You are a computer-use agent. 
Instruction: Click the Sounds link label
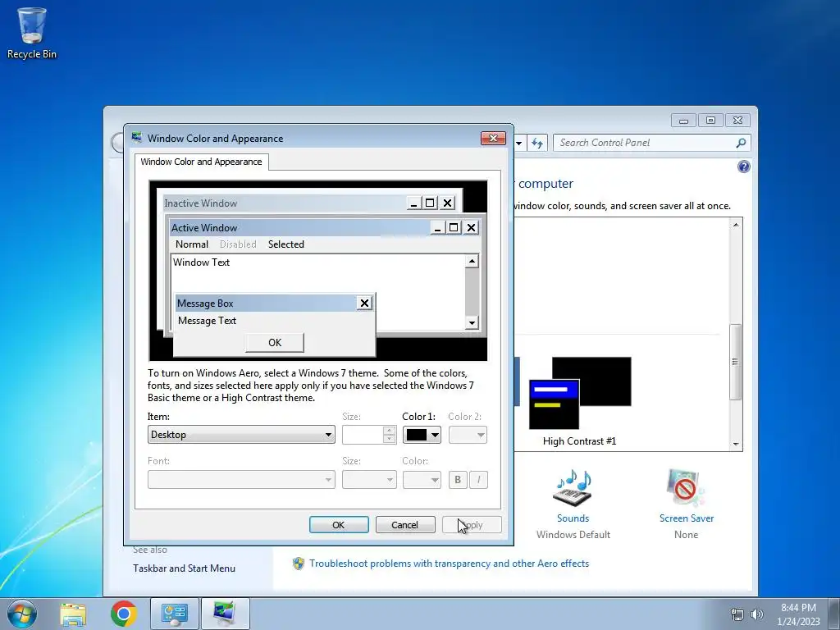click(x=573, y=518)
